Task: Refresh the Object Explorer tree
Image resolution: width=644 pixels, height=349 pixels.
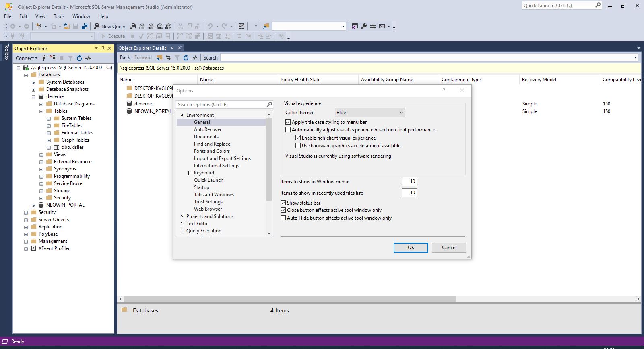Action: point(79,58)
